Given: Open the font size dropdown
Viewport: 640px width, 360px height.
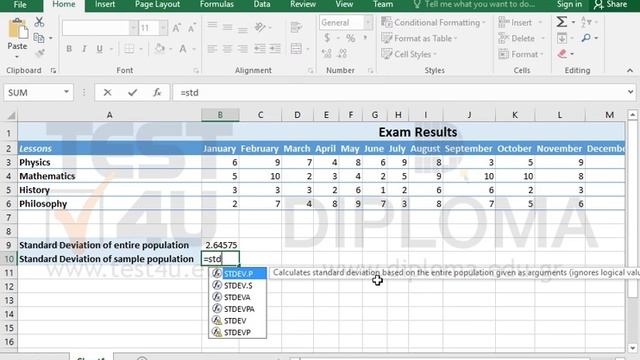Looking at the screenshot, I should (x=163, y=28).
